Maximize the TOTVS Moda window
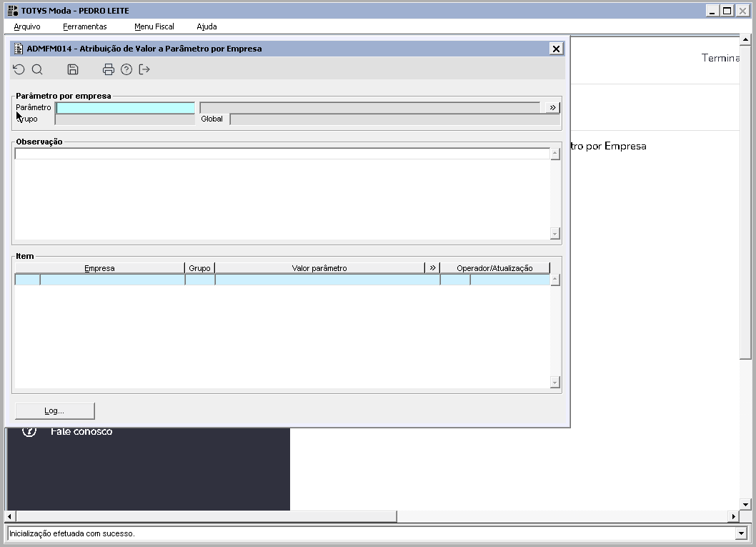 pyautogui.click(x=727, y=11)
